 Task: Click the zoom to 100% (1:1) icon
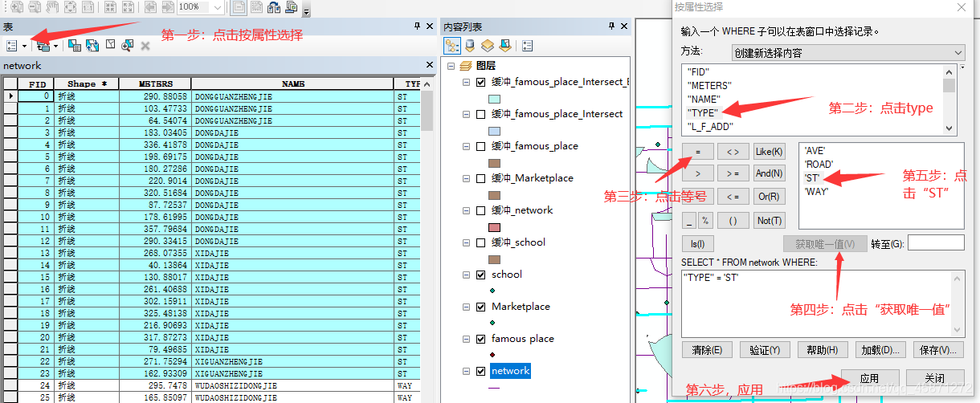coord(88,7)
